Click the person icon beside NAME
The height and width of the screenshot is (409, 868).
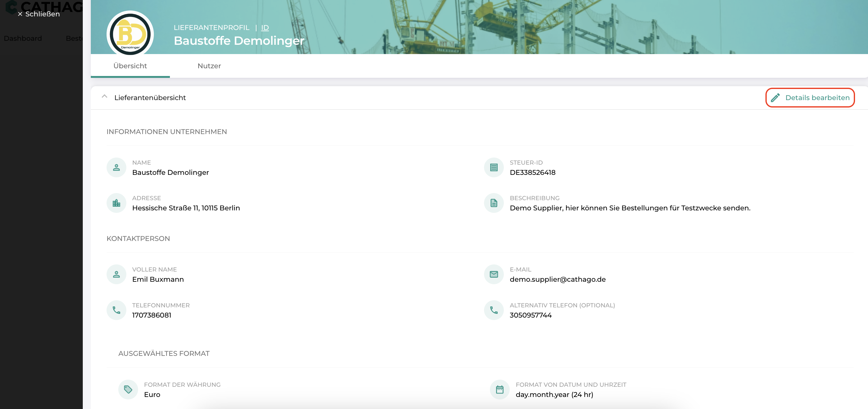[116, 167]
